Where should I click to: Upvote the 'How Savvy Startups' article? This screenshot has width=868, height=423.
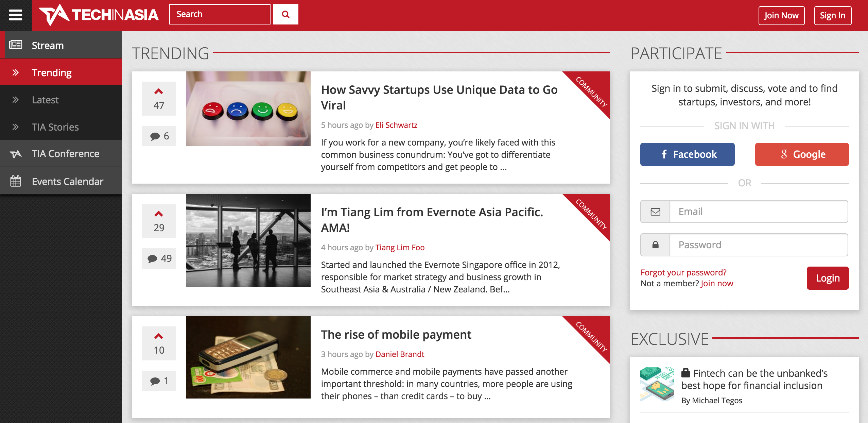[159, 91]
